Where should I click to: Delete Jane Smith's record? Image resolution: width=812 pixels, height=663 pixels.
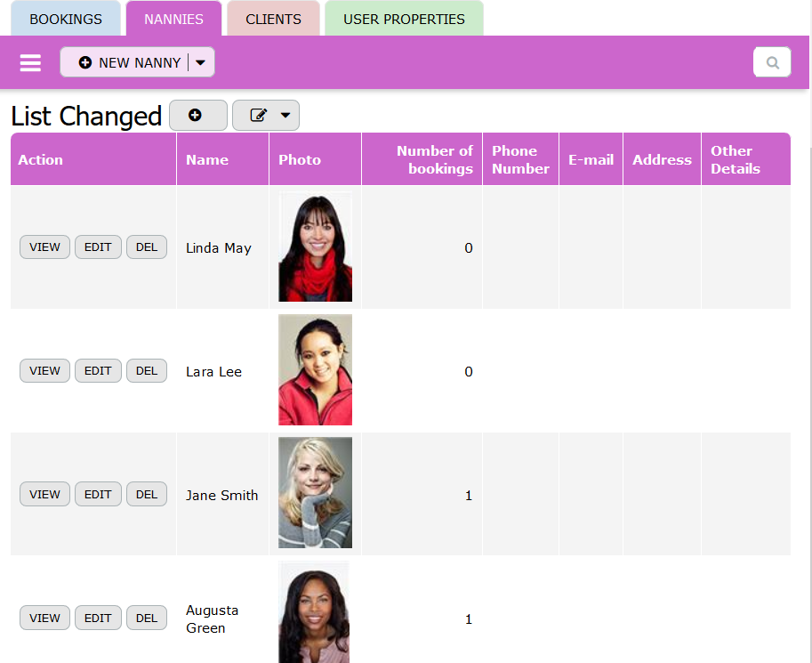(147, 495)
